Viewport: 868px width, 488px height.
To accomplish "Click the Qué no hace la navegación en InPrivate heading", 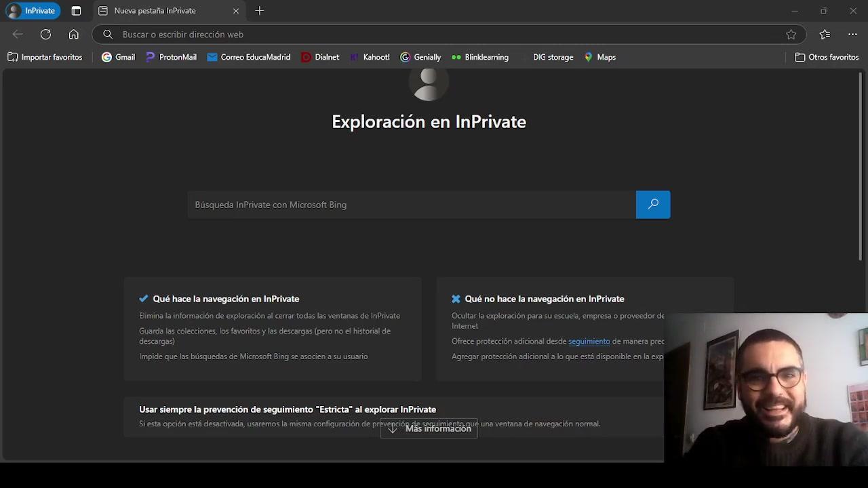I will tap(545, 299).
